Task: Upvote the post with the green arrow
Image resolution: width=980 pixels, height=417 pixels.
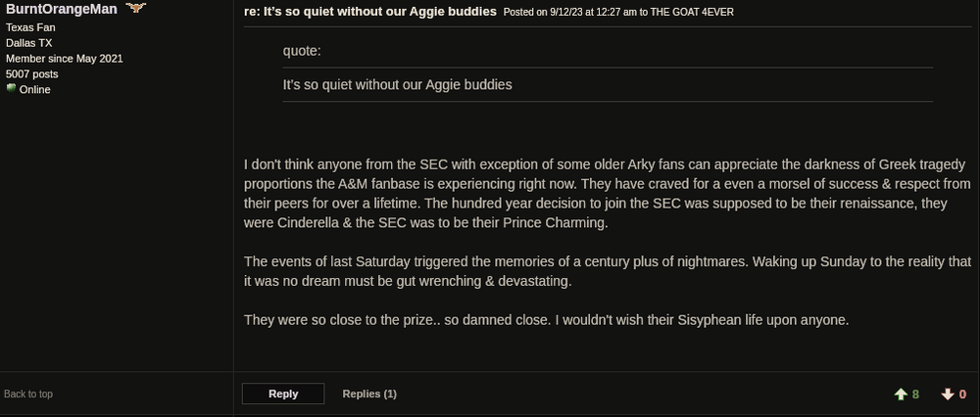Action: 901,394
